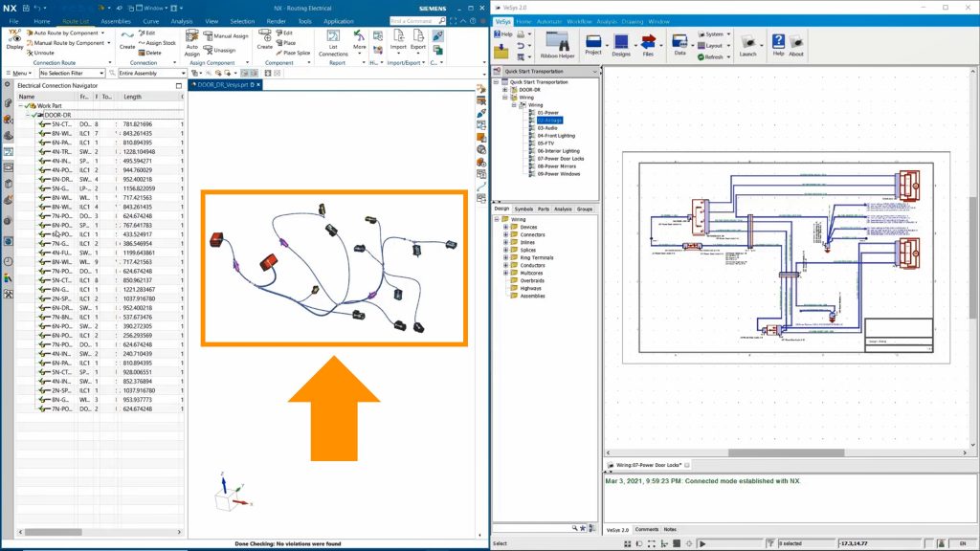This screenshot has height=551, width=980.
Task: Click the Unroute tool in NX
Action: click(40, 54)
